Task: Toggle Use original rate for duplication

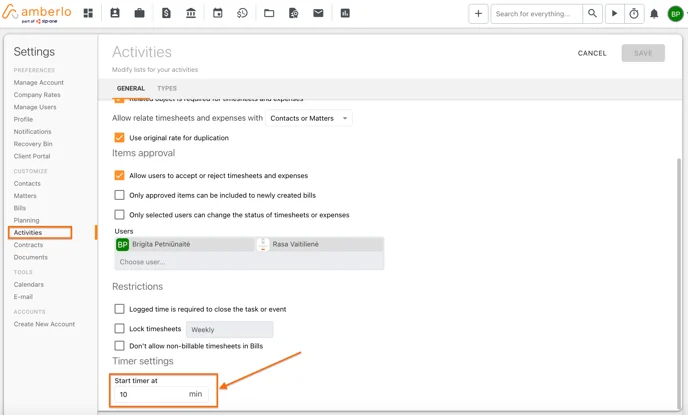Action: pyautogui.click(x=119, y=138)
